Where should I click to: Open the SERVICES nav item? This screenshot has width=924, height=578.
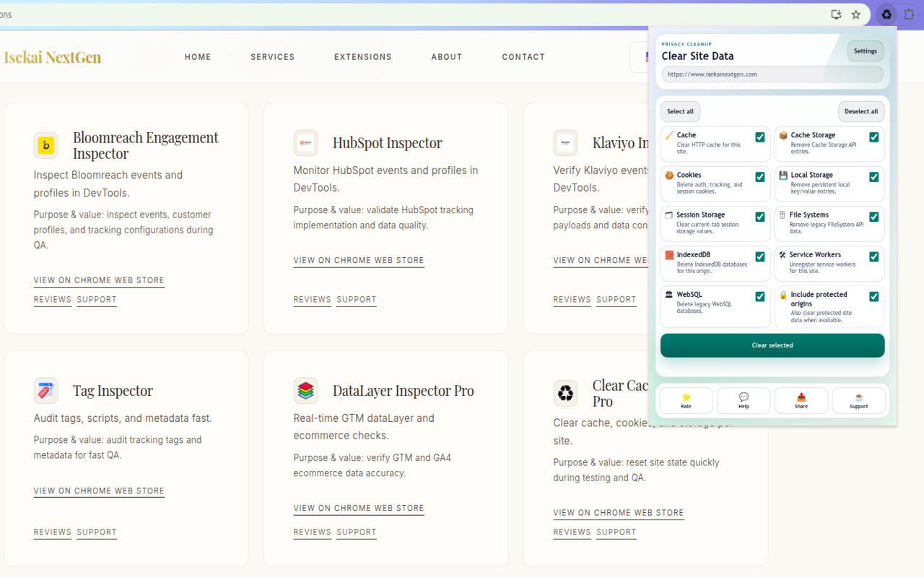click(273, 57)
